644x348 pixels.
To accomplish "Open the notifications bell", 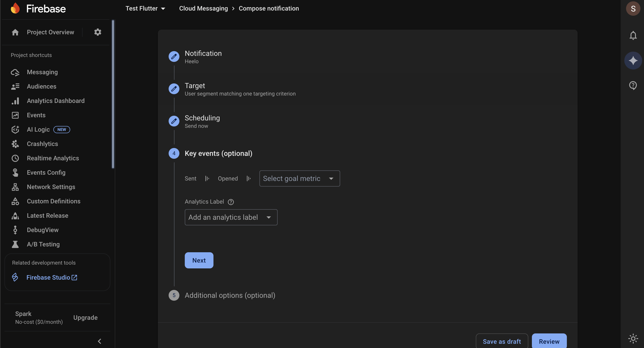I will 633,35.
